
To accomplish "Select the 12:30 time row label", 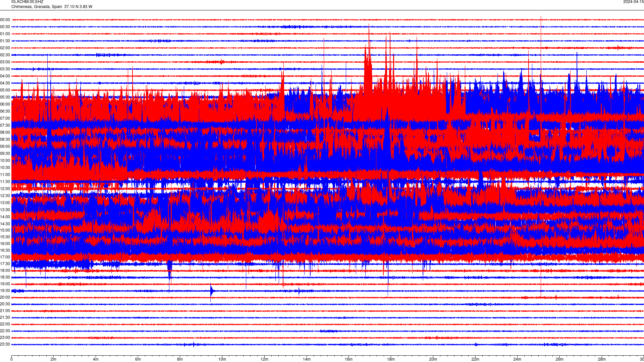I will (x=5, y=196).
